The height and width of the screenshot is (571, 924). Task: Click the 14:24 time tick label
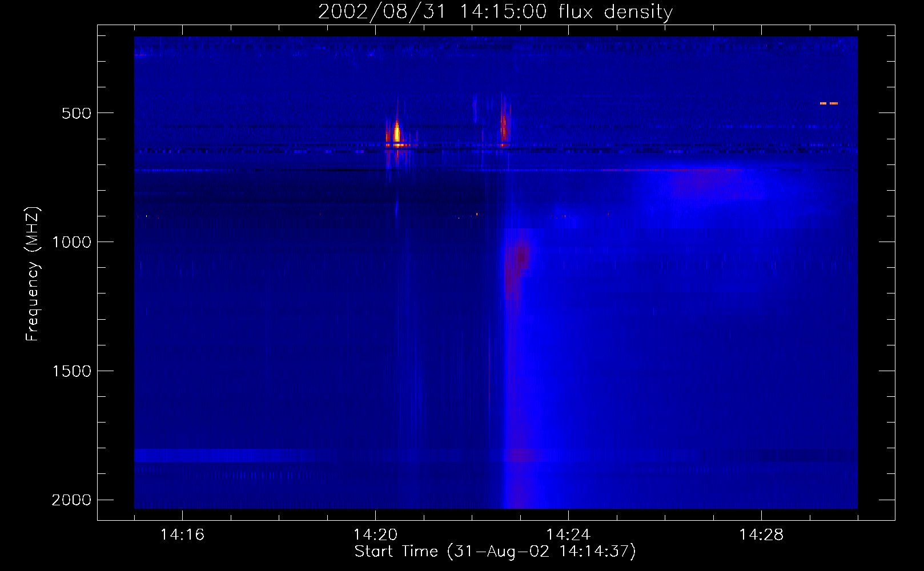click(568, 535)
